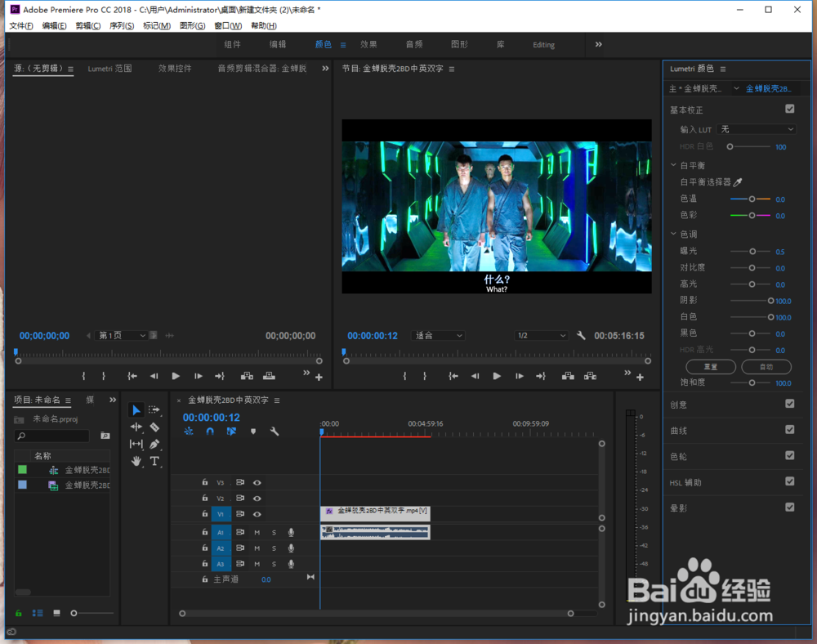Select the Slip tool

point(136,444)
